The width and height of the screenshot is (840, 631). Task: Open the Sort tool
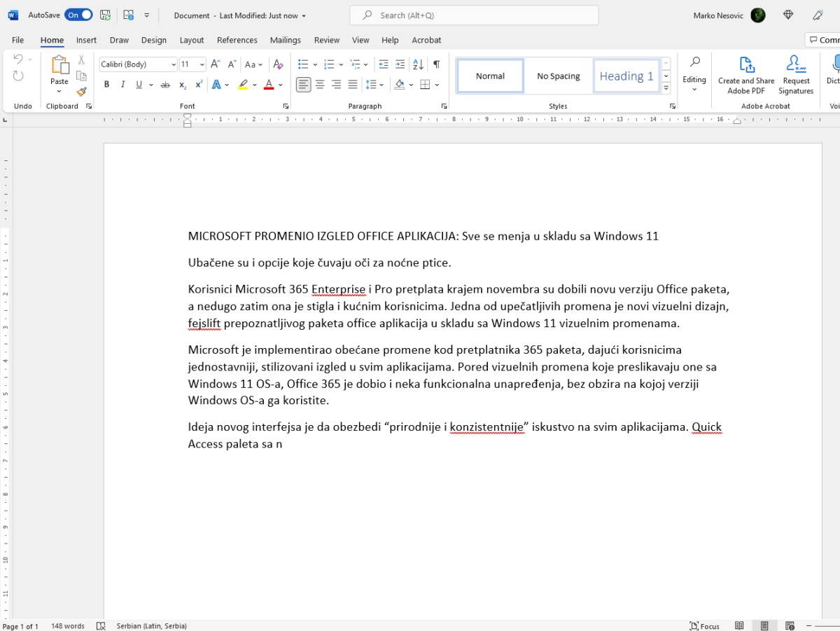click(x=419, y=63)
